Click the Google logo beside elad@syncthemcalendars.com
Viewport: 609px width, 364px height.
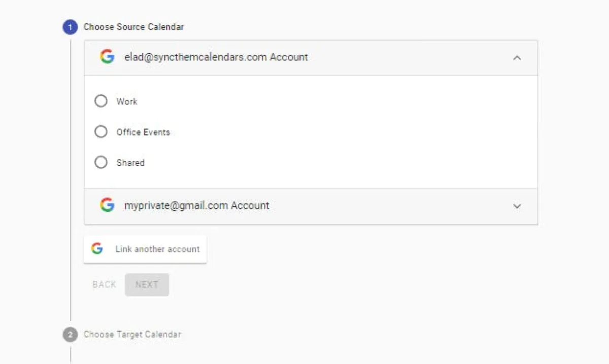pos(107,57)
